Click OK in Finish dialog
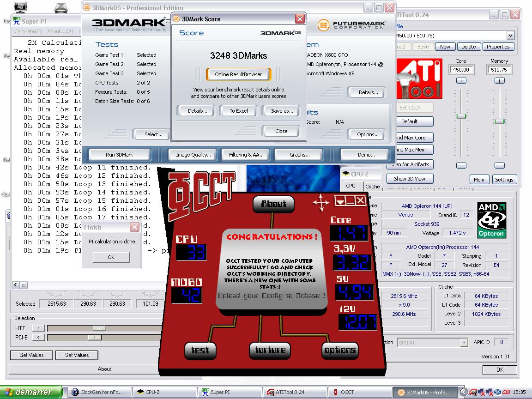 (x=111, y=257)
